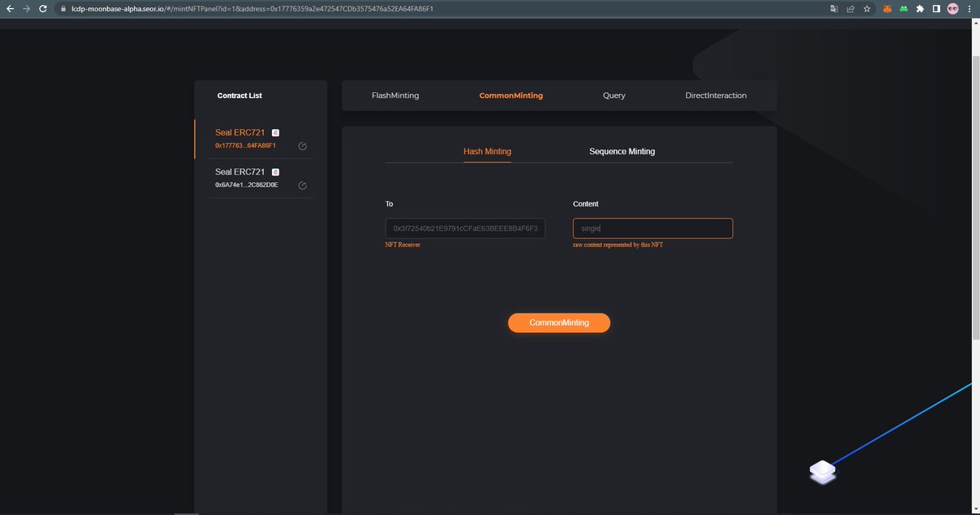Go back to the previous browser page
Image resolution: width=980 pixels, height=515 pixels.
click(x=11, y=8)
